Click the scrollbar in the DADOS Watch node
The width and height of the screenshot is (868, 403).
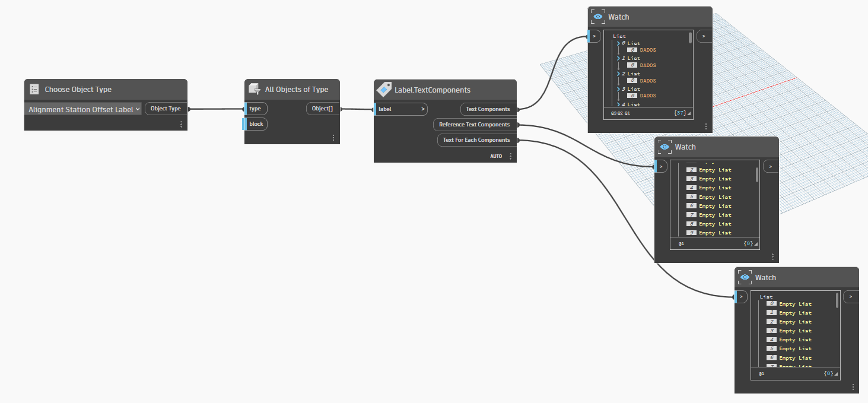pos(690,38)
